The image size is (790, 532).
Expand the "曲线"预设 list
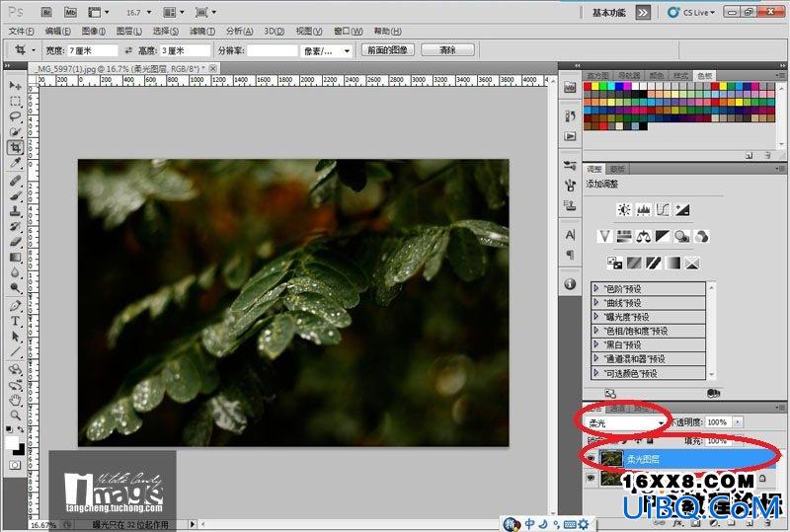pos(596,302)
